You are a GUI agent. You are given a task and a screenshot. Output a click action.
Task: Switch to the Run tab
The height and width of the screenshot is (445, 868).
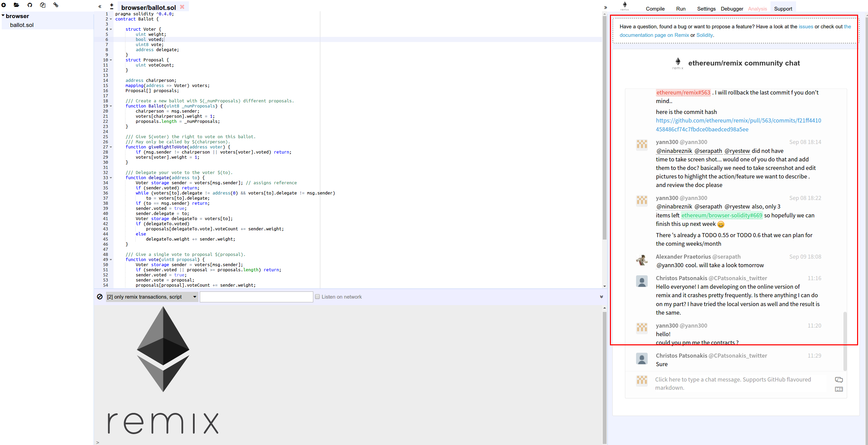pos(680,9)
